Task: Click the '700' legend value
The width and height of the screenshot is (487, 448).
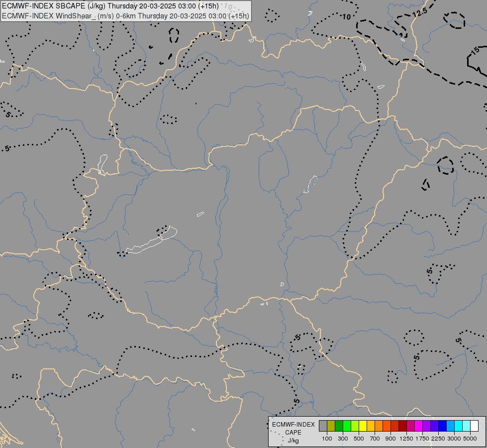Action: 375,439
